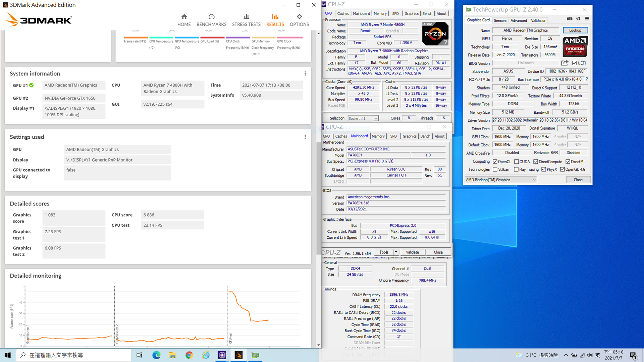
Task: Launch Google Chrome from taskbar
Action: coord(189,355)
